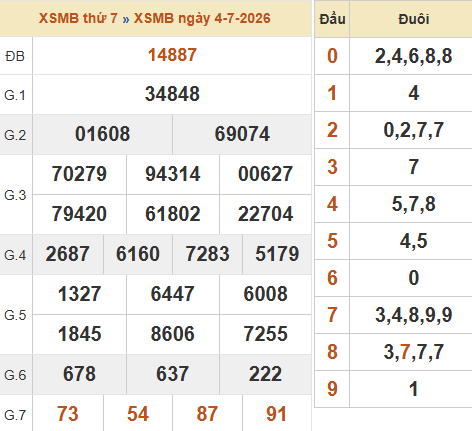Select special prize number 14887
This screenshot has width=472, height=431.
pyautogui.click(x=172, y=55)
